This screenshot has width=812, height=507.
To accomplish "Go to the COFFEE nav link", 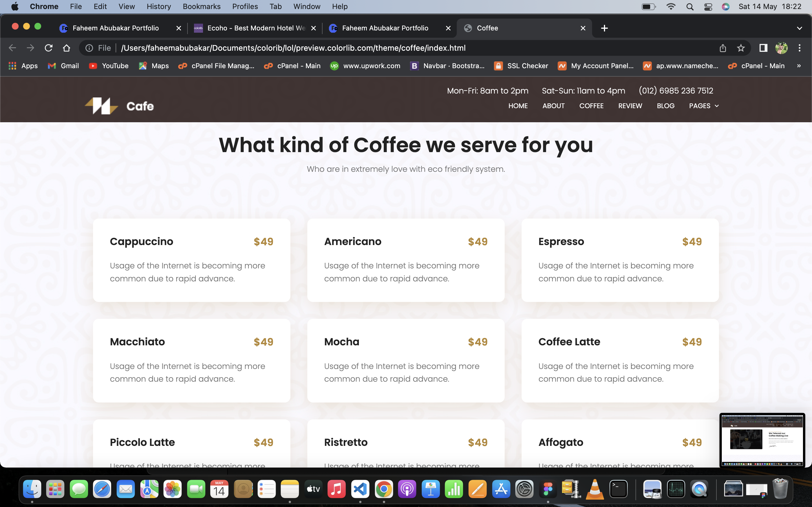I will (591, 106).
